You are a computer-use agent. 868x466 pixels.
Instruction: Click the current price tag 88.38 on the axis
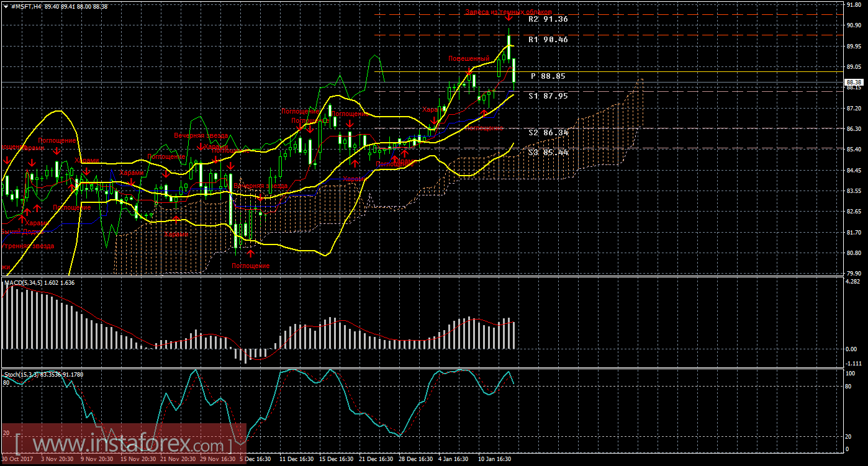click(x=854, y=82)
